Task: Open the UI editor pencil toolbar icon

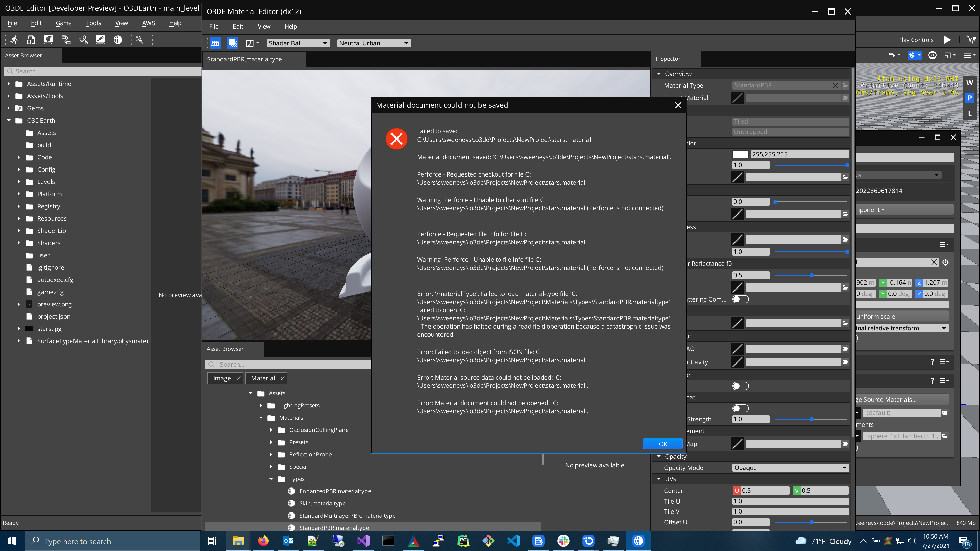Action: (x=101, y=40)
